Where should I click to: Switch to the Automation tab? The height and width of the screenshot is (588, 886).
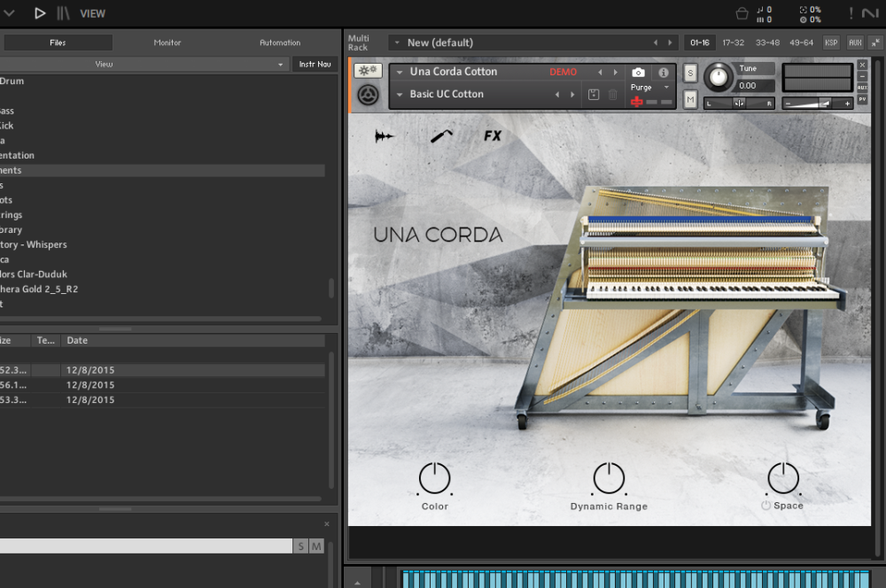tap(280, 43)
